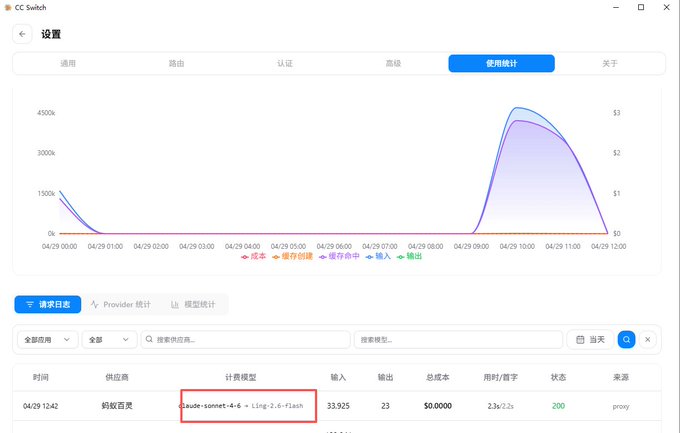Click the blue search magnifier button
Screen dimensions: 680x433
(x=626, y=340)
